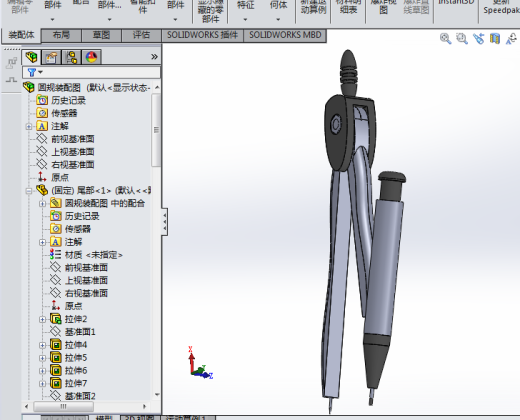Click the View Orientation icon

[x=512, y=38]
